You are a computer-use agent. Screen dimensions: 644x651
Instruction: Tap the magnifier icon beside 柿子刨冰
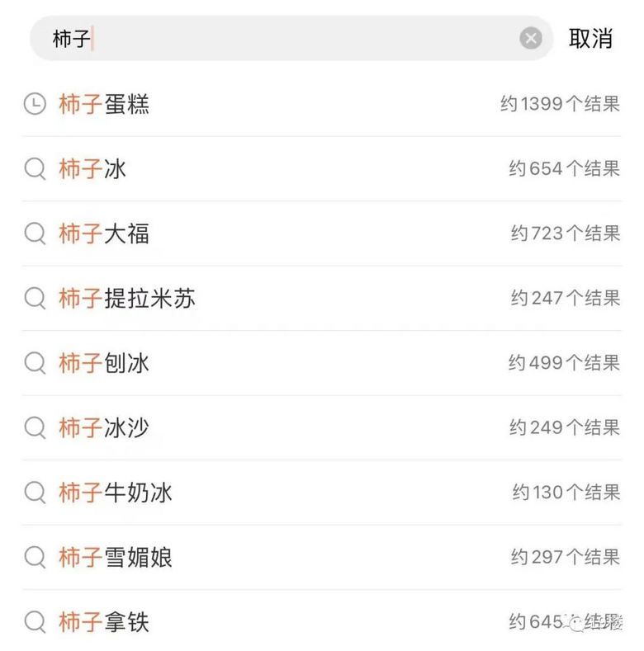35,363
